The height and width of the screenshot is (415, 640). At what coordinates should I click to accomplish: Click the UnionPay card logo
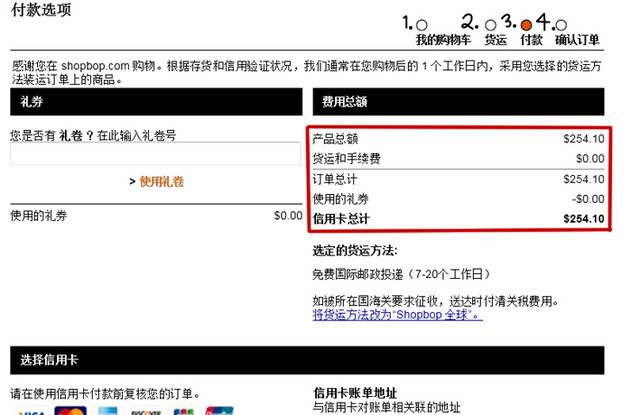[x=220, y=411]
